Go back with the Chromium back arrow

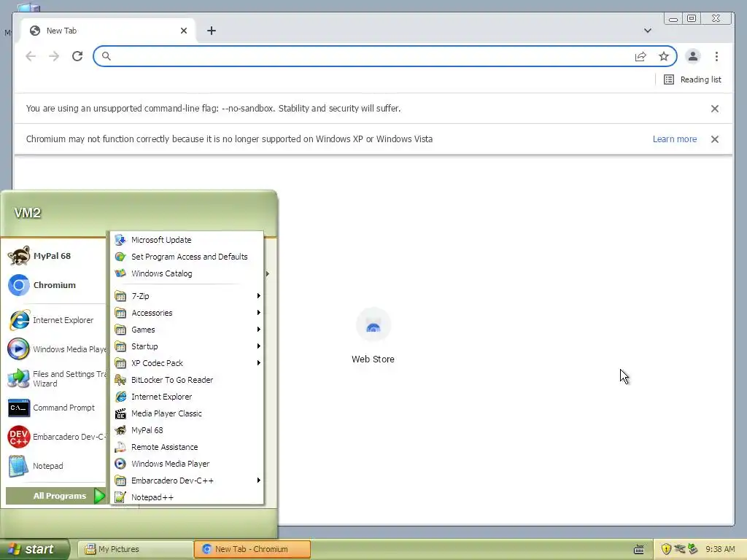pos(31,56)
